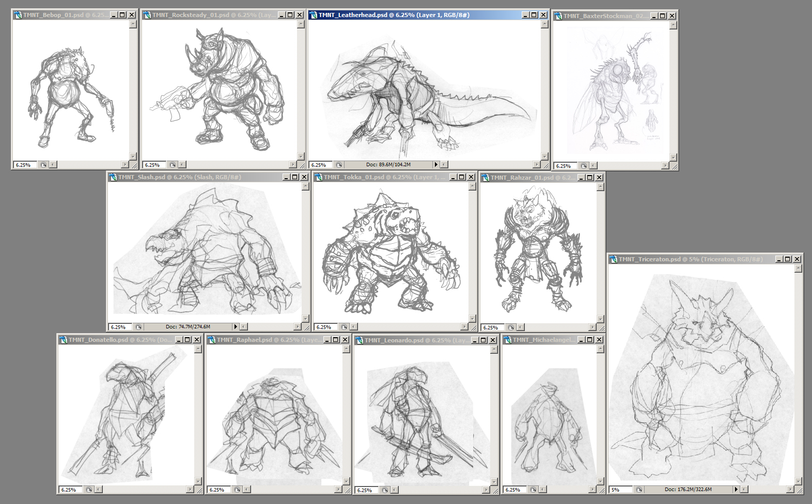Click the status bar workgroup icon in the Rahzar window

click(x=511, y=328)
